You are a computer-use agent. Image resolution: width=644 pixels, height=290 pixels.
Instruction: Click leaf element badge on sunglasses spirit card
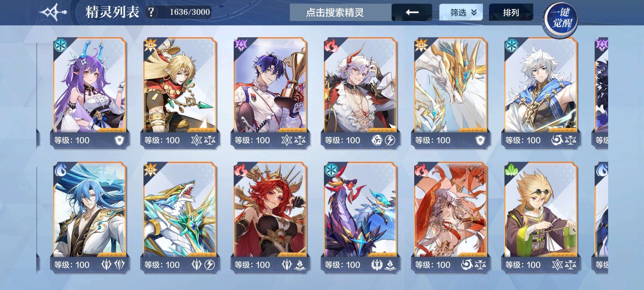(511, 170)
